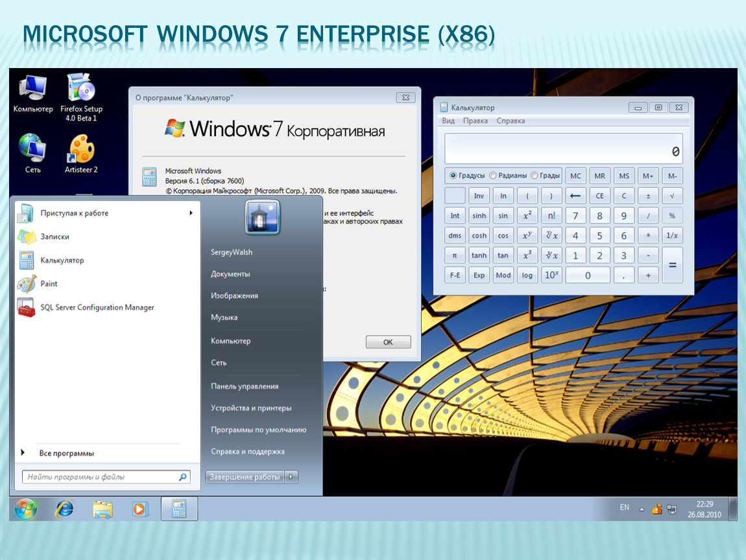Click the 1/x reciprocal key
Image resolution: width=746 pixels, height=560 pixels.
point(672,235)
